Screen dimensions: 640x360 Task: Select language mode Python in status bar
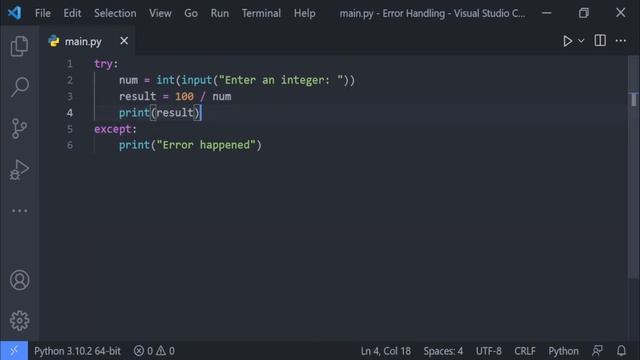(x=563, y=351)
